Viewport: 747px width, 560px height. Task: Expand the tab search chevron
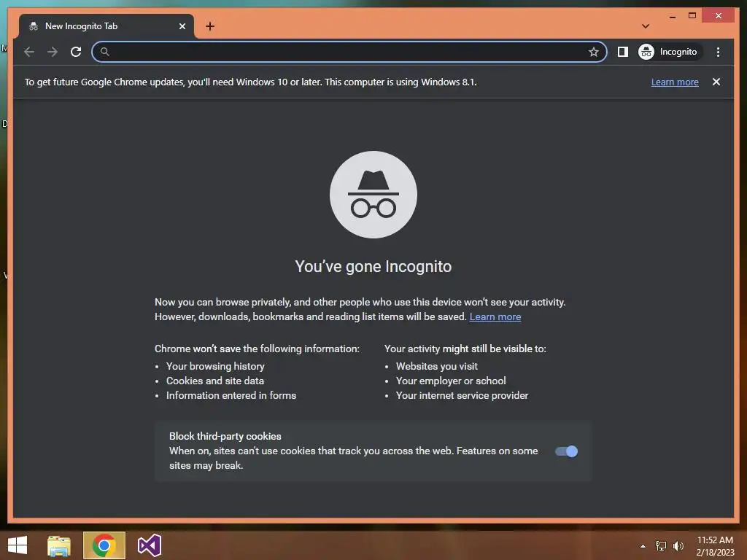pyautogui.click(x=646, y=26)
